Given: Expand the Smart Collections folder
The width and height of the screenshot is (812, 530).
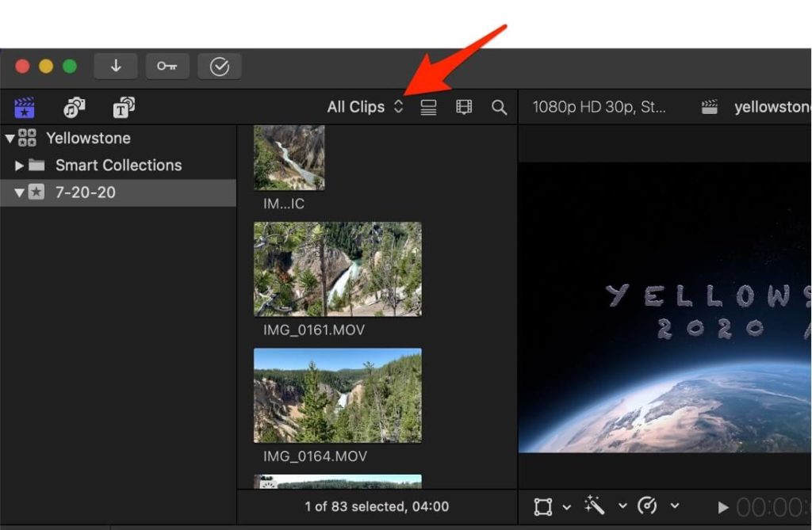Looking at the screenshot, I should pyautogui.click(x=19, y=166).
